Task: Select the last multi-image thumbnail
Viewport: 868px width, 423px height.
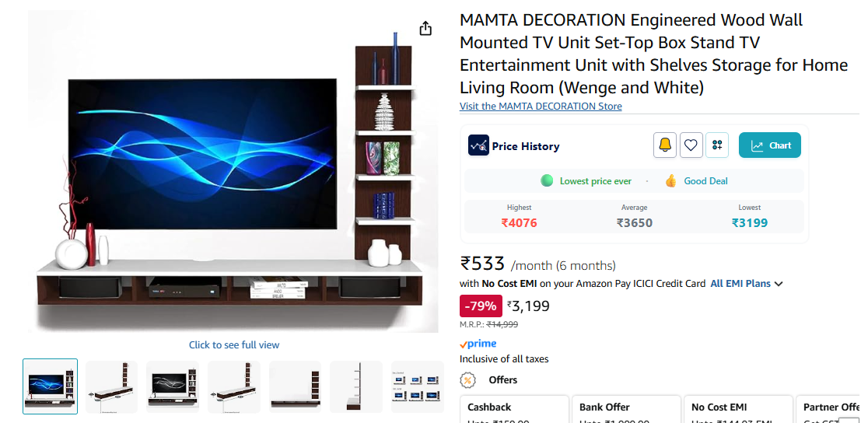Action: [x=418, y=386]
